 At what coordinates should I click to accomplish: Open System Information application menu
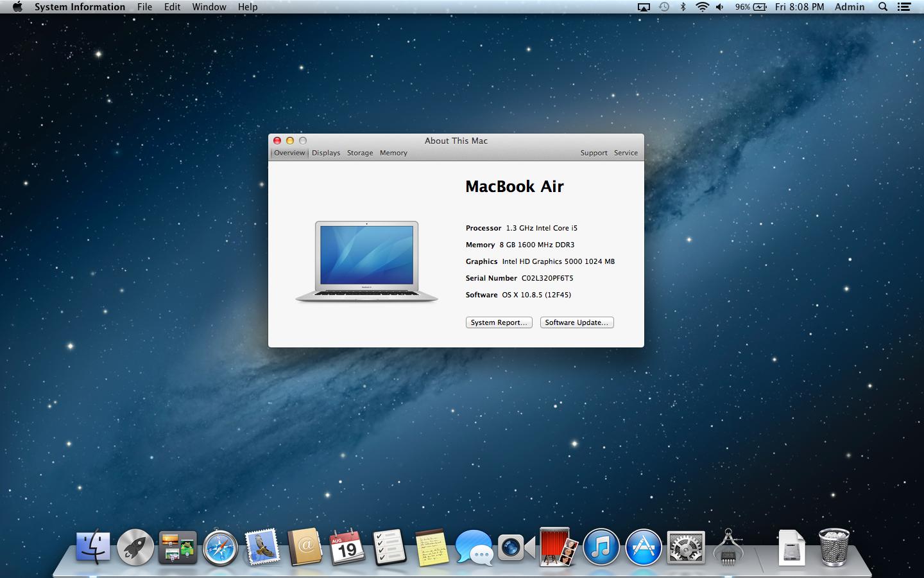pyautogui.click(x=80, y=7)
